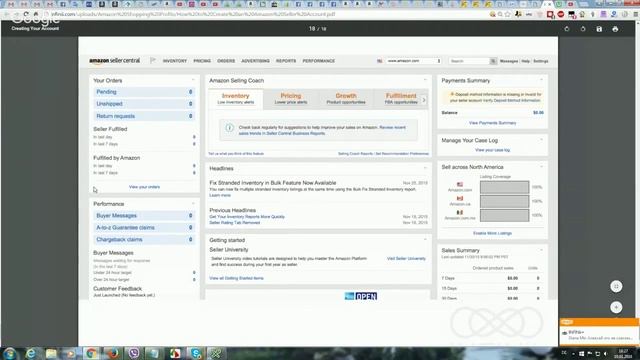
Task: Click the Amazon.ca listing coverage bar
Action: point(504,201)
